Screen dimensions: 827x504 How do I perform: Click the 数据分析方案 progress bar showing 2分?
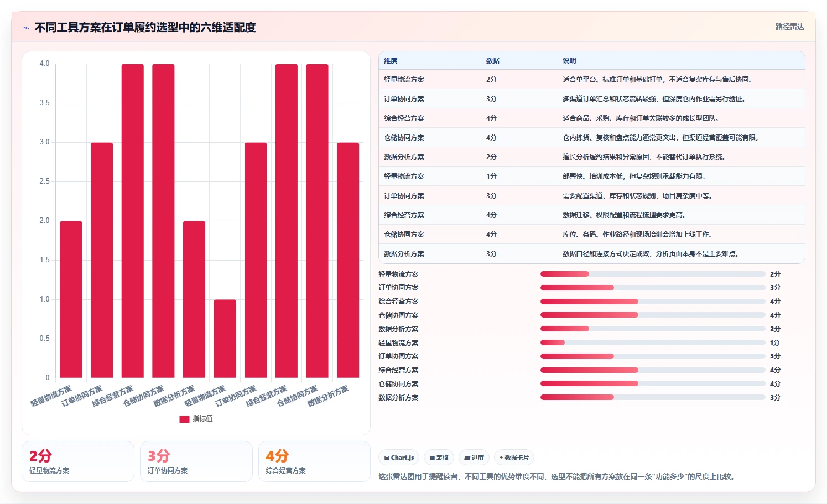(653, 329)
